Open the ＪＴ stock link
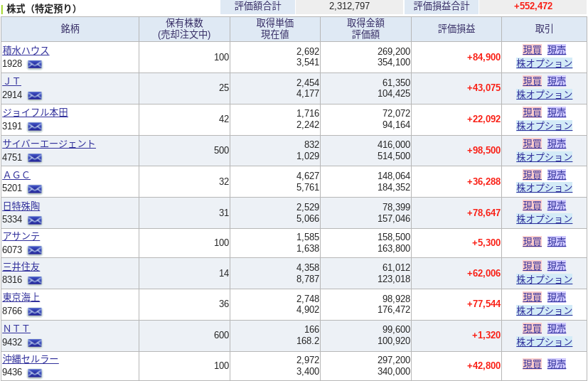 [x=11, y=81]
